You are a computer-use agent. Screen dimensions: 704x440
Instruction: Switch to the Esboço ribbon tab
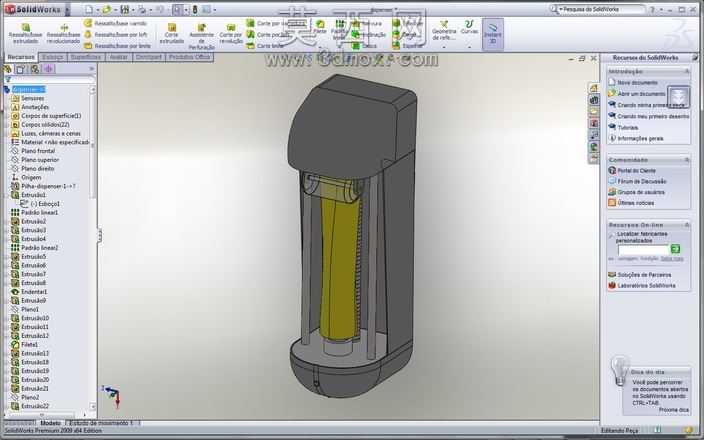click(53, 57)
